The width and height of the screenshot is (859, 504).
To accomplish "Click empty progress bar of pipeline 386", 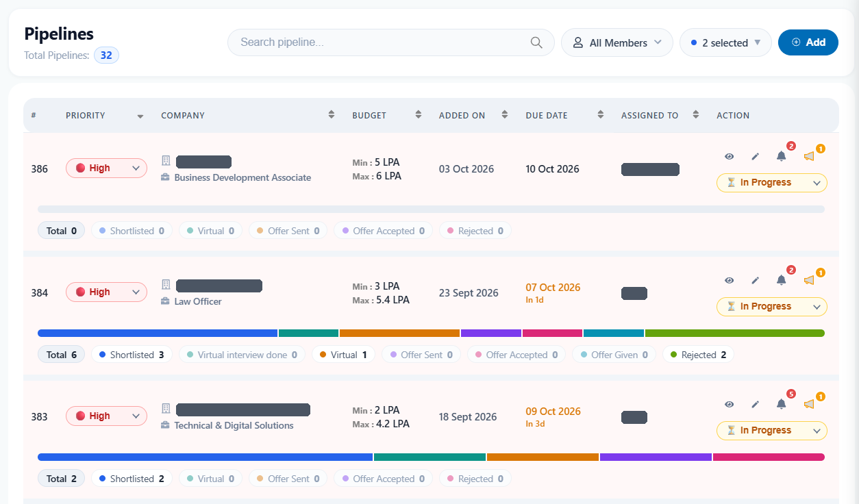I will (431, 209).
